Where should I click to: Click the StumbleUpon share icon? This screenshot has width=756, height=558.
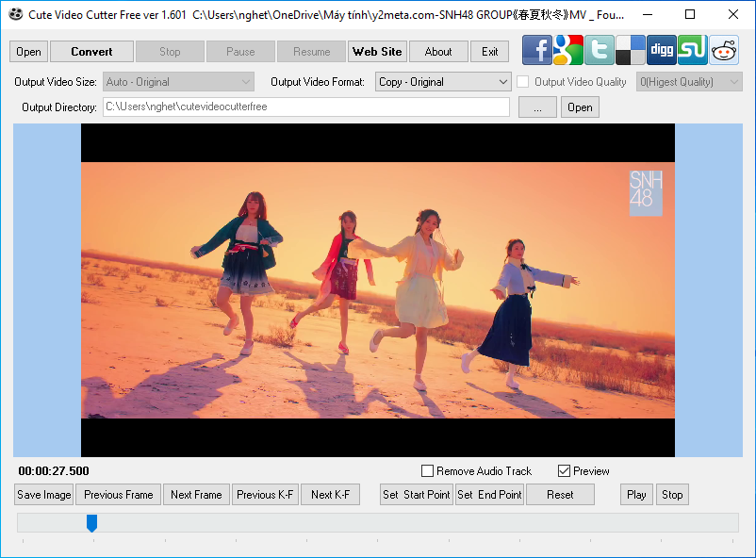coord(692,50)
